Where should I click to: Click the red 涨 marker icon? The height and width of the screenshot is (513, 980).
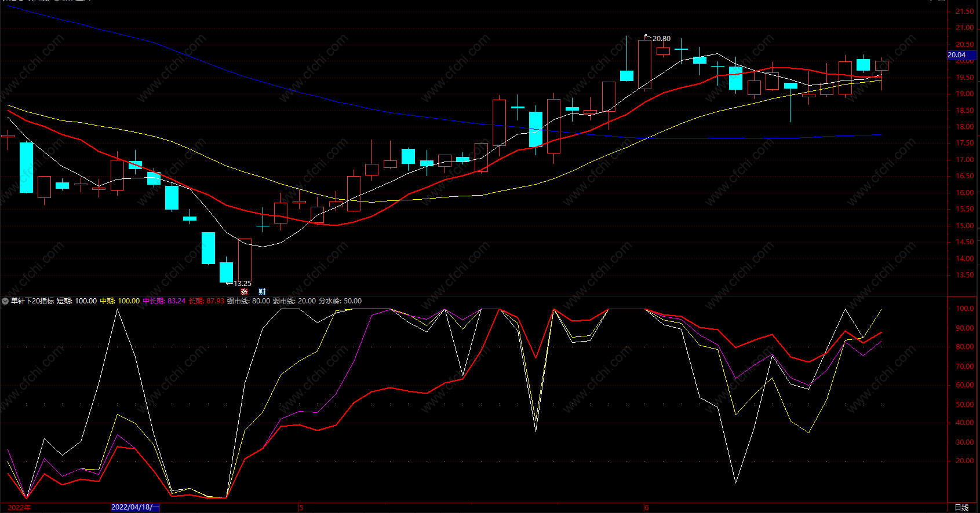tap(244, 292)
